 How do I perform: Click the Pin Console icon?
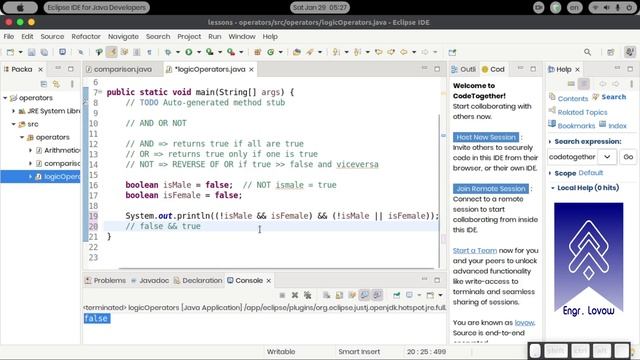(396, 295)
